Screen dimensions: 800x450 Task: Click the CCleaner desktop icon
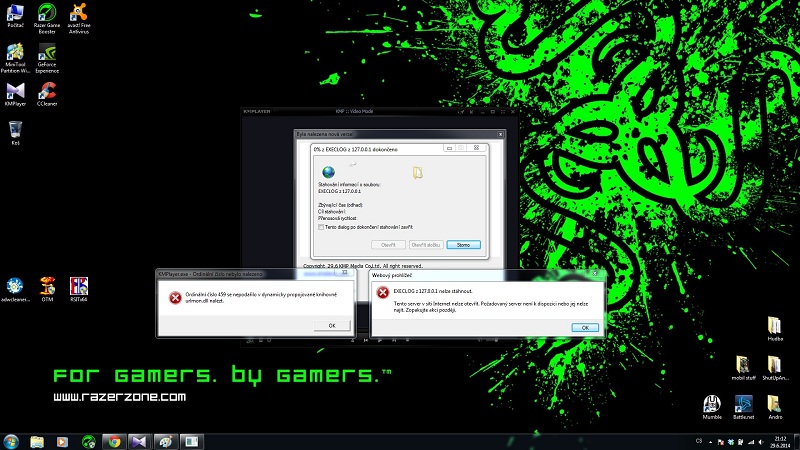click(x=46, y=90)
